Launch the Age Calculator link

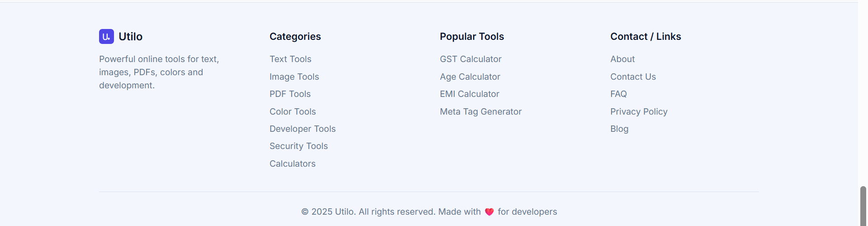[470, 77]
